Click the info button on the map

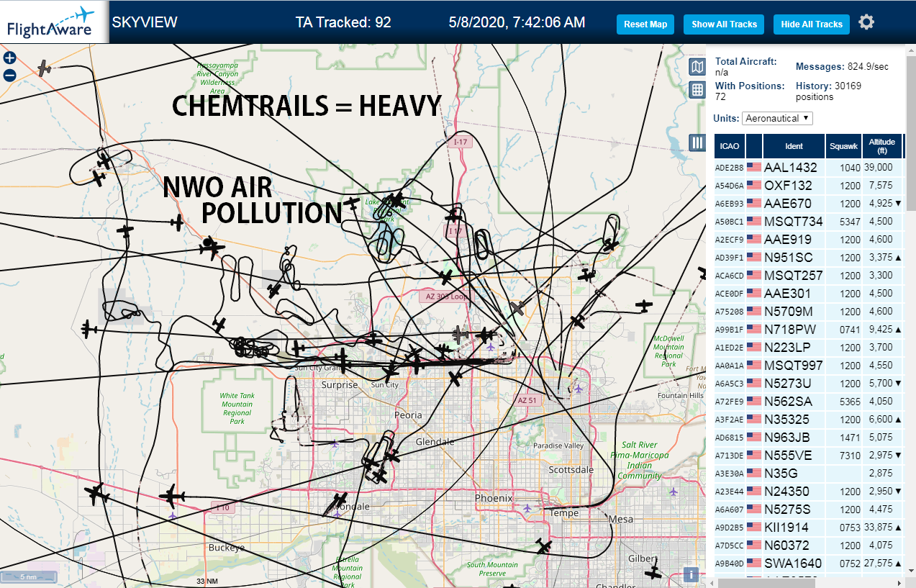[690, 574]
